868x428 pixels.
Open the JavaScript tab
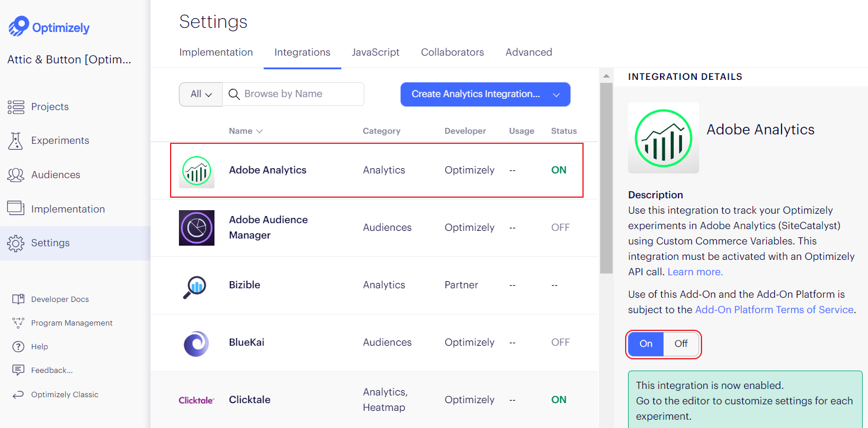click(376, 52)
